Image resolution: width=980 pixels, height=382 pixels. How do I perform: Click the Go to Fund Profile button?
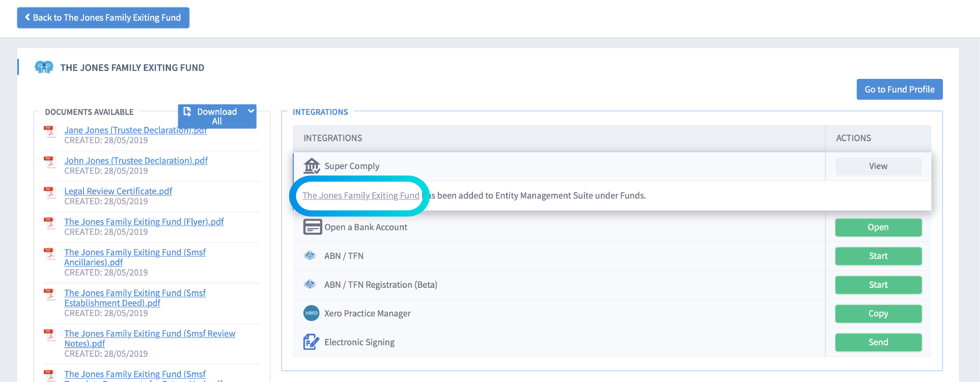(x=899, y=89)
